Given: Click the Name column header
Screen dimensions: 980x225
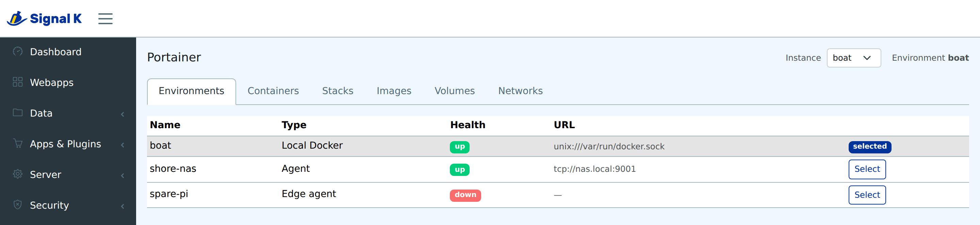Looking at the screenshot, I should coord(165,125).
